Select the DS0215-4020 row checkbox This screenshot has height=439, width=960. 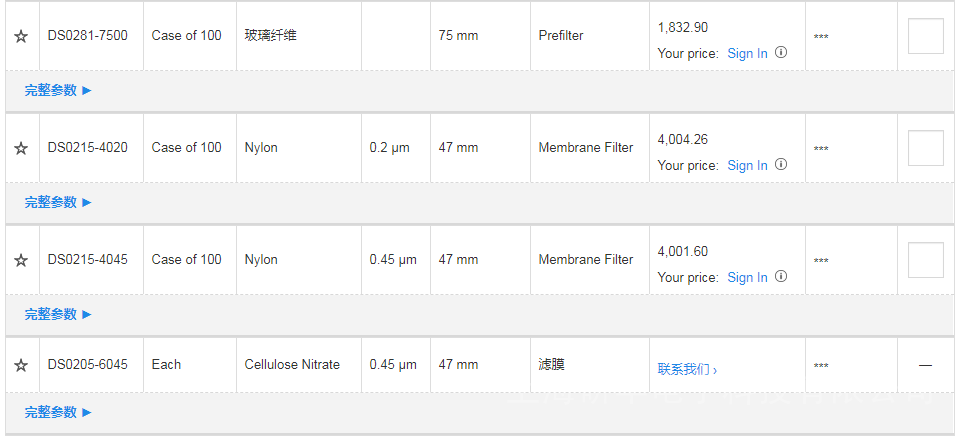coord(925,148)
